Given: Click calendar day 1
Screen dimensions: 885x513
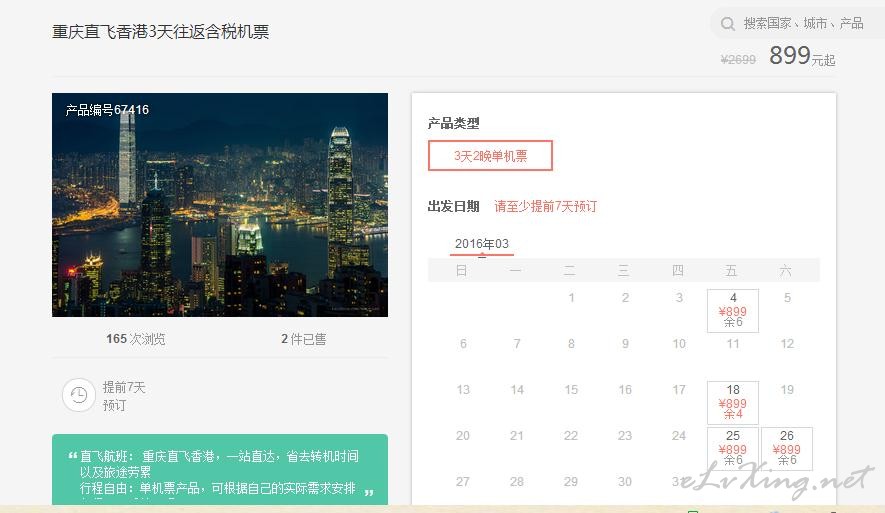Looking at the screenshot, I should pyautogui.click(x=571, y=297).
